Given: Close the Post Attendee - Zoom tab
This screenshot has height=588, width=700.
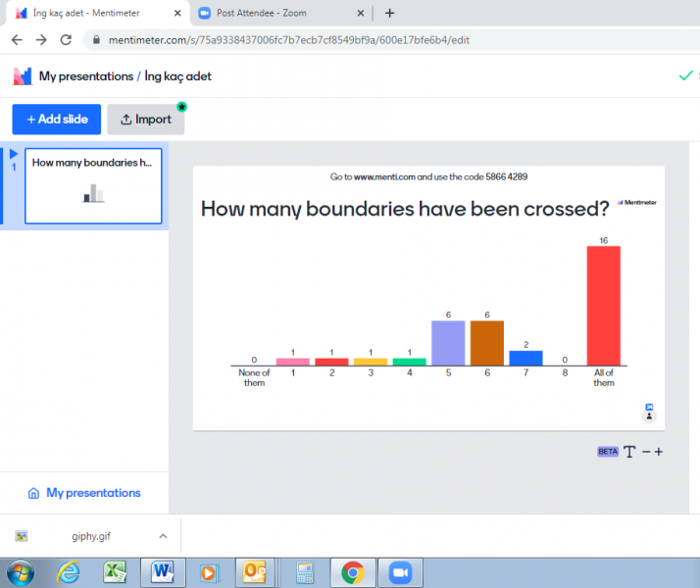Looking at the screenshot, I should 361,14.
